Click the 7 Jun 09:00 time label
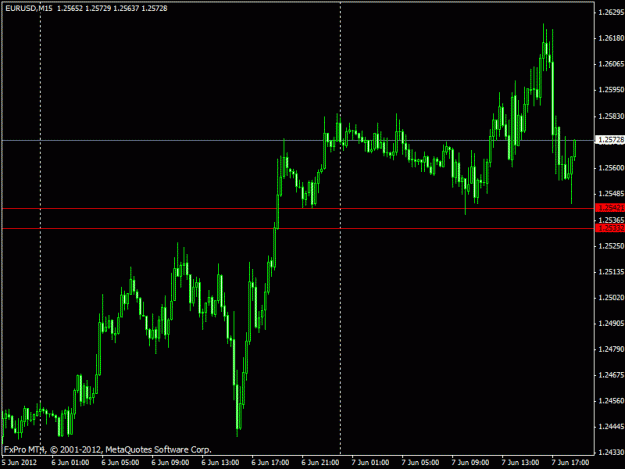Screen dimensions: 625x469 coord(470,463)
